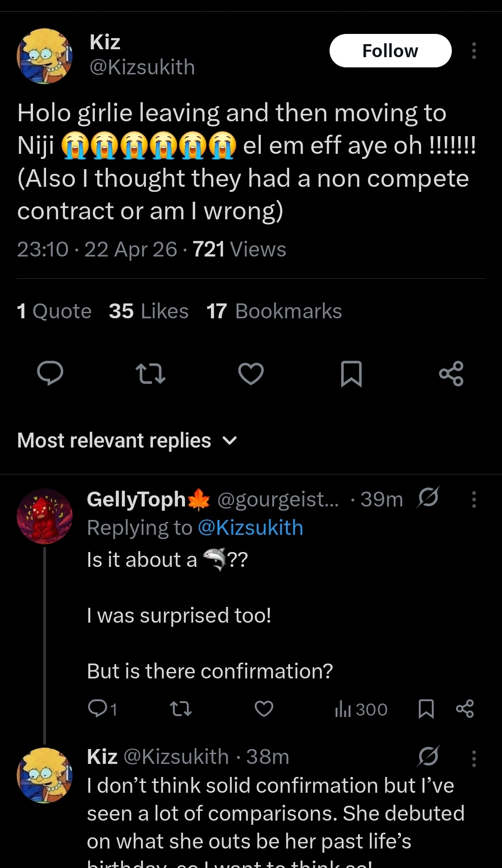Open the 35 Likes list

pyautogui.click(x=149, y=311)
